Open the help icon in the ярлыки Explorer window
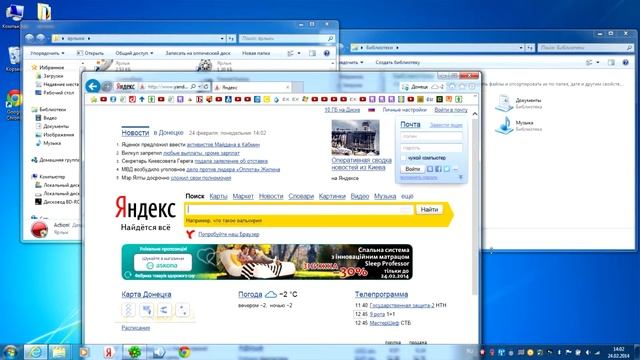The image size is (640, 360). (327, 53)
